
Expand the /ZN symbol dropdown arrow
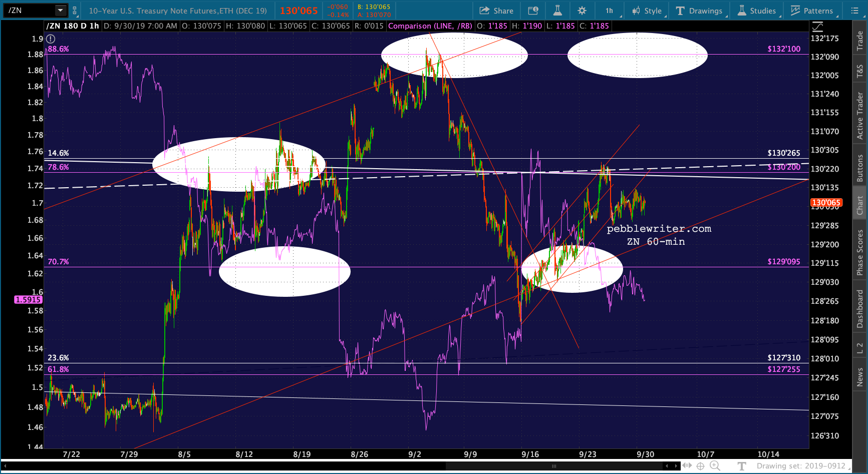coord(61,10)
